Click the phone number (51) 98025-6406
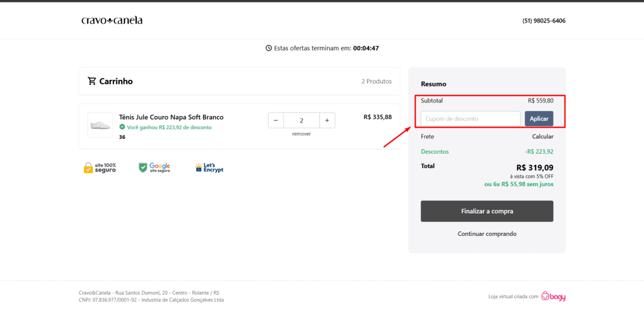The image size is (644, 310). pyautogui.click(x=544, y=20)
